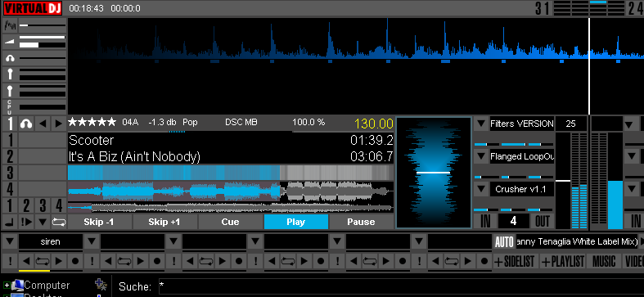Open the third sampler slot's dropdown arrow

pyautogui.click(x=173, y=241)
